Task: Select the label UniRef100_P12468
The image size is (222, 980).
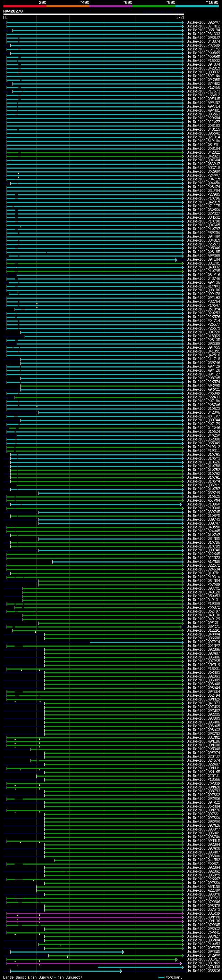Action: coord(203,88)
